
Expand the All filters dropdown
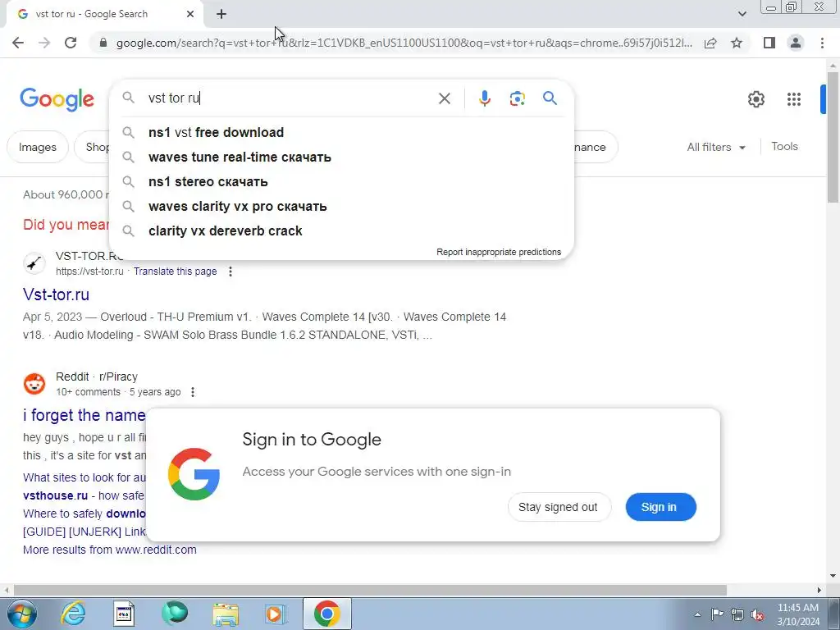click(x=716, y=147)
